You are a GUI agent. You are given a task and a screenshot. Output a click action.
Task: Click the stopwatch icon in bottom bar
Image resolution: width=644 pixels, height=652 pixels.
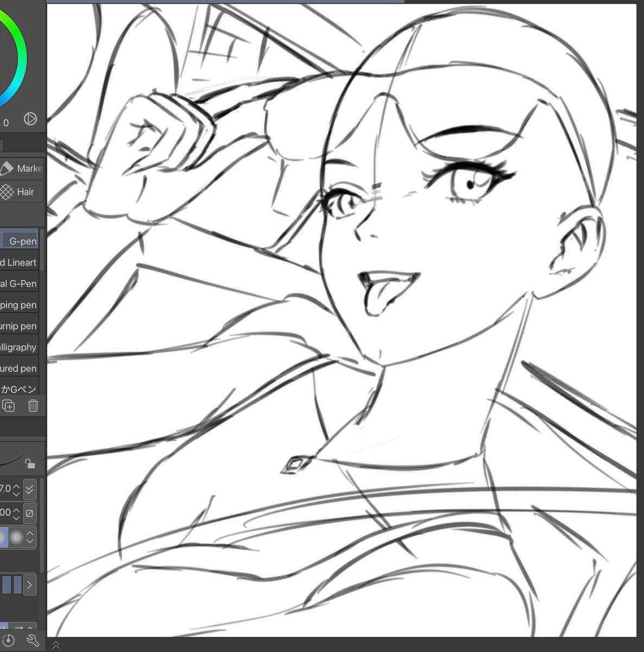click(8, 640)
